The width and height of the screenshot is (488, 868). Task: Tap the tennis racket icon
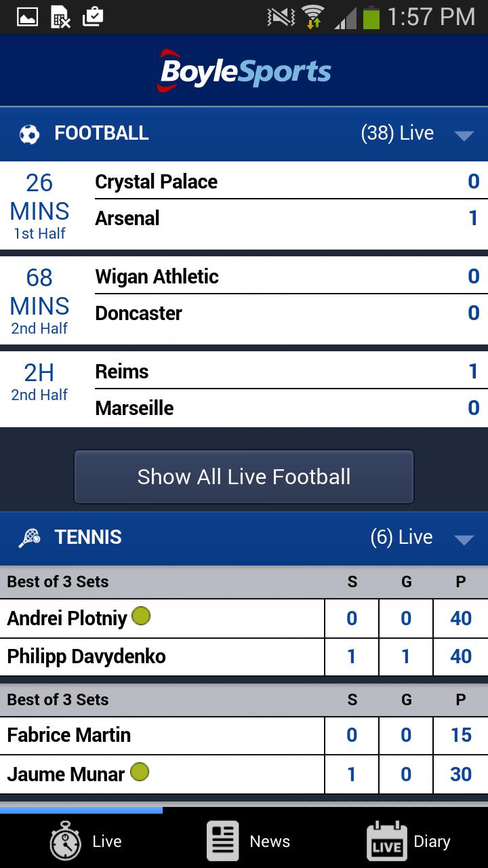click(29, 538)
